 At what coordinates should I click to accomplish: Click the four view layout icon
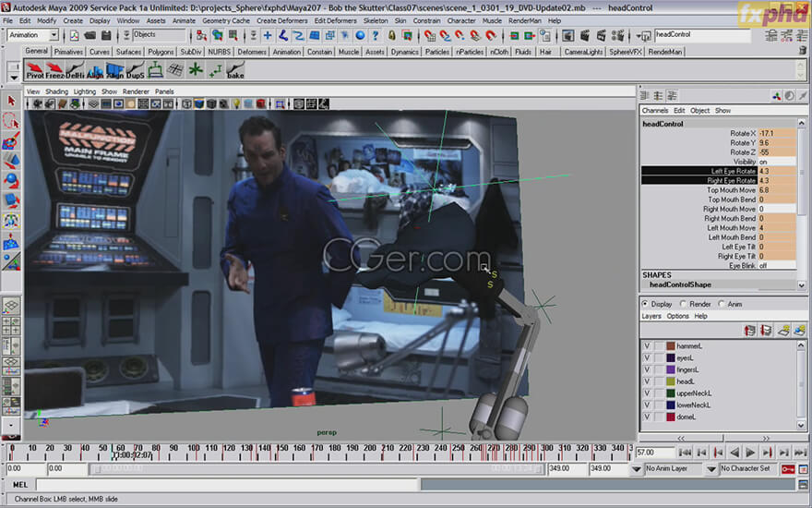11,326
